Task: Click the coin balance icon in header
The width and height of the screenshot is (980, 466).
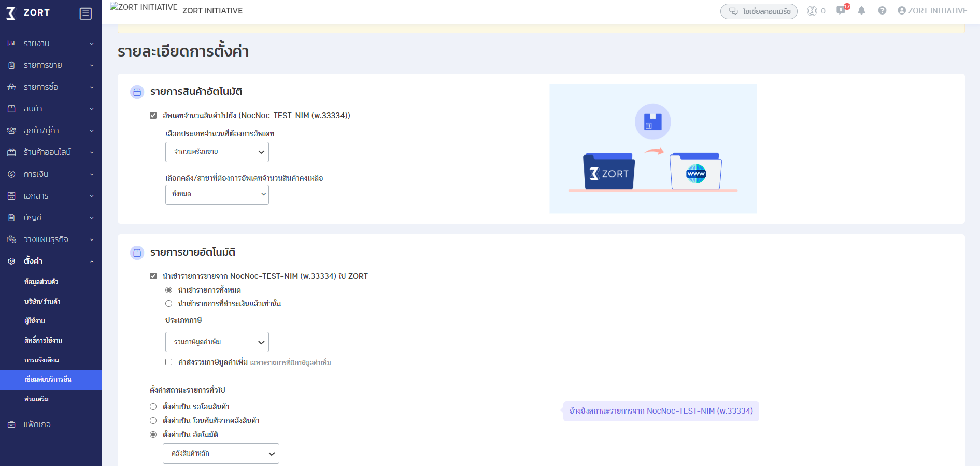Action: 812,11
